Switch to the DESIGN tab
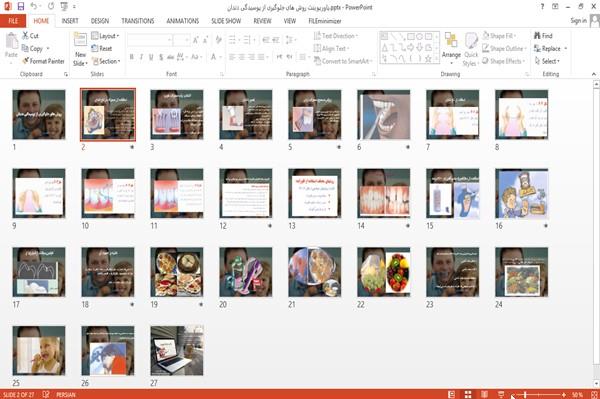600x399 pixels. tap(100, 21)
